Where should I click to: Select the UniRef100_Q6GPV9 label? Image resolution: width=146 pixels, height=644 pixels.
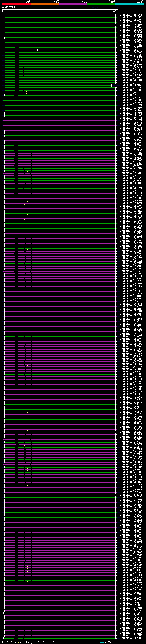pos(131,542)
